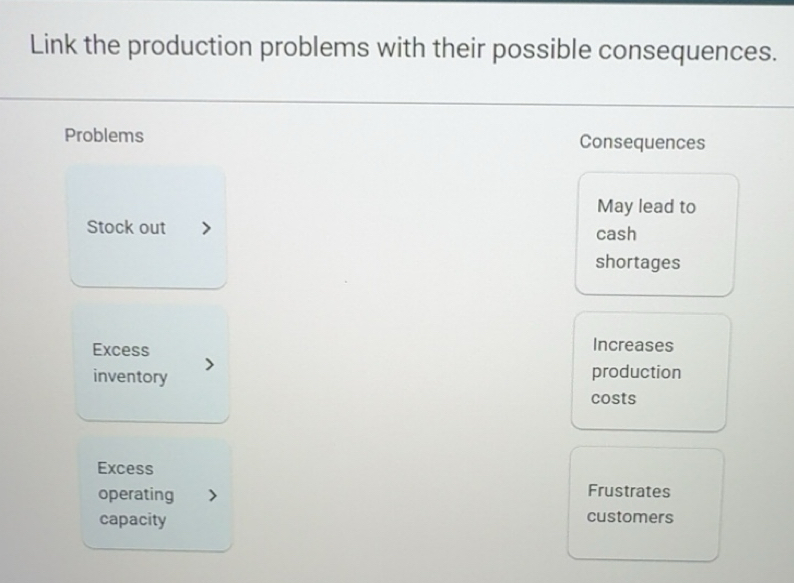Click the word 'production' in the second consequence

[636, 372]
